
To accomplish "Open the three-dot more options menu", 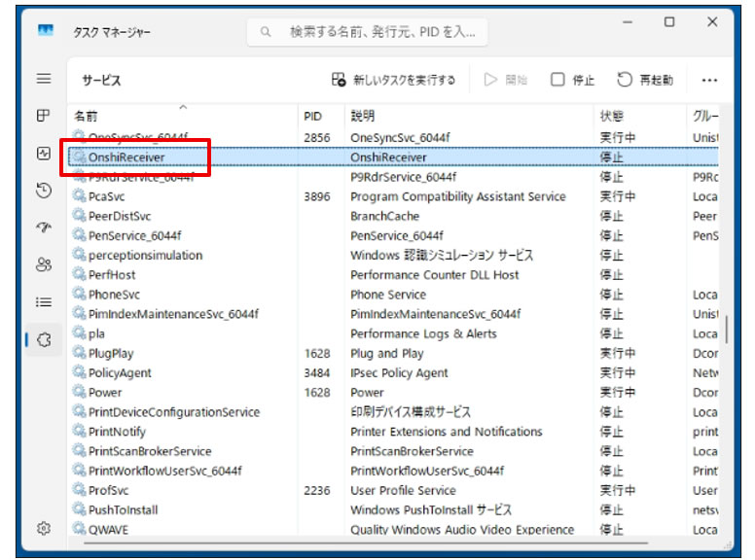I will (709, 80).
